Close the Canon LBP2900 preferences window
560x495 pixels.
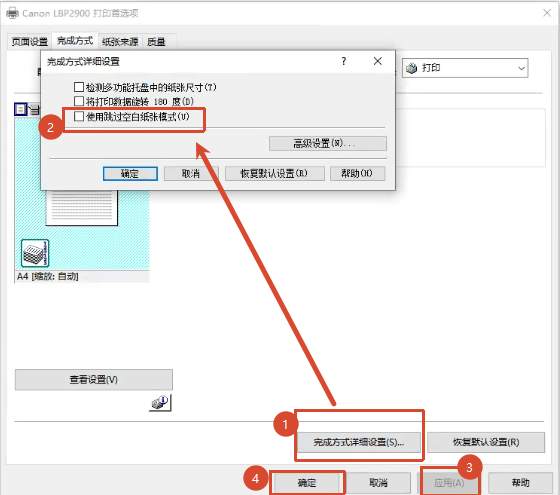[547, 13]
